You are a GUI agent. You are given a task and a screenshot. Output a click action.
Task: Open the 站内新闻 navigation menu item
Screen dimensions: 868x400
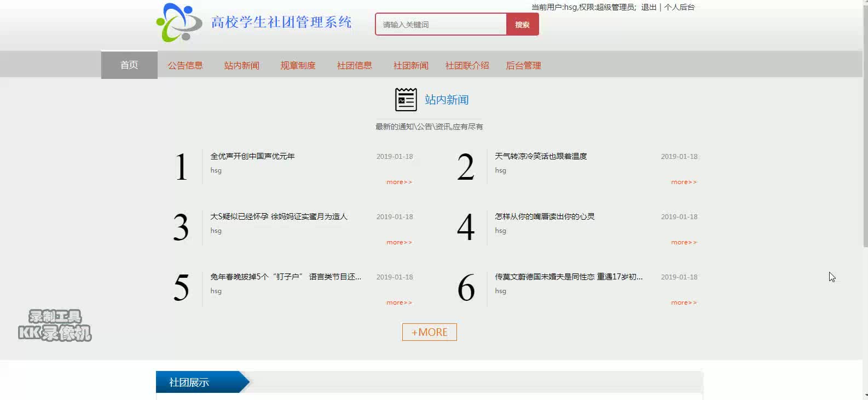pos(241,65)
